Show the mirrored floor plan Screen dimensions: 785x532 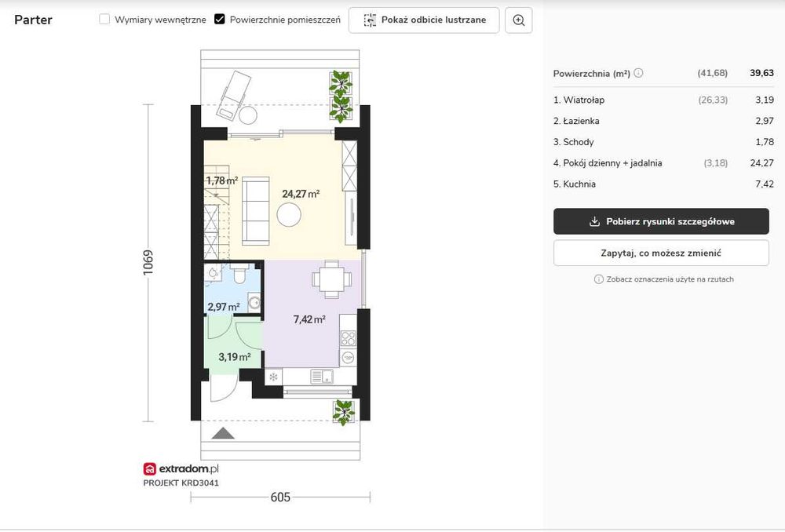[424, 20]
